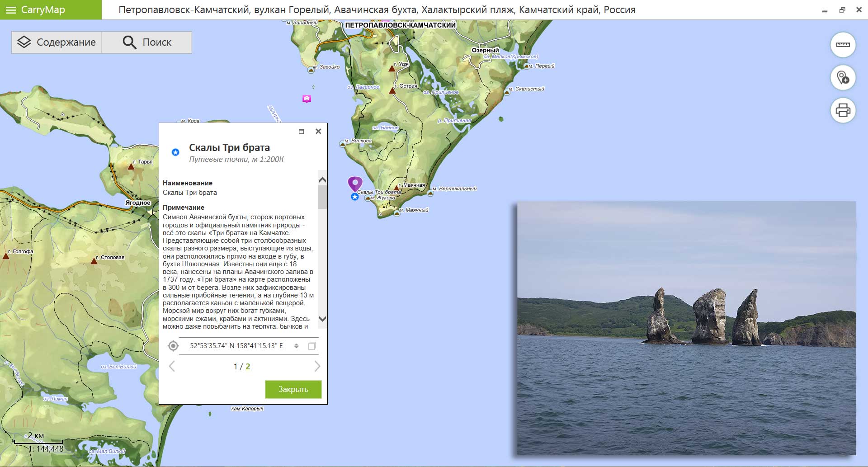
Task: Click the map scale 1: 144,448 text
Action: (x=46, y=449)
